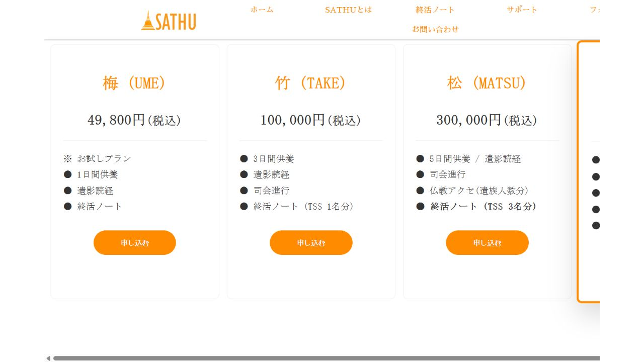644x362 pixels.
Task: Apply for the 梅 (UME) plan
Action: pyautogui.click(x=135, y=243)
